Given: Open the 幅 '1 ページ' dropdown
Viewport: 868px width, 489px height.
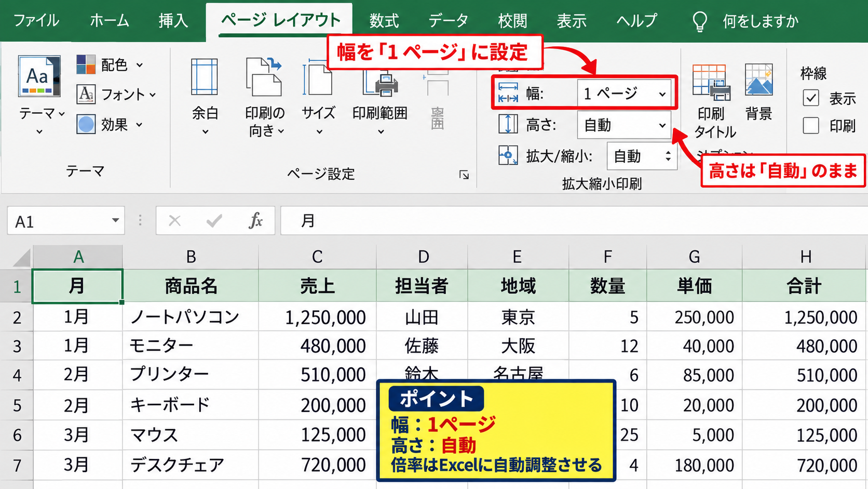Looking at the screenshot, I should pos(625,94).
